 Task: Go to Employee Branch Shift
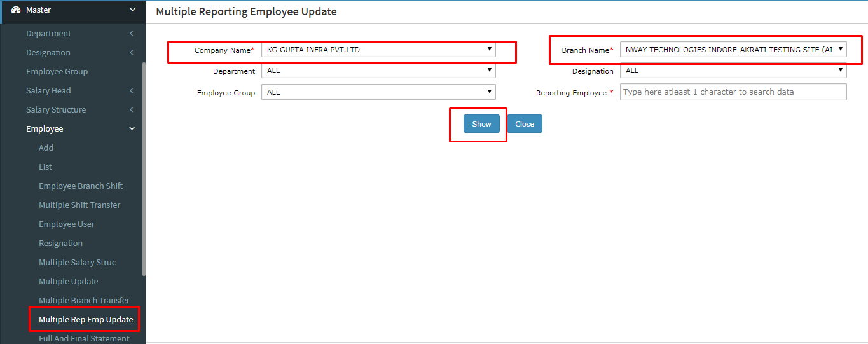(x=81, y=186)
